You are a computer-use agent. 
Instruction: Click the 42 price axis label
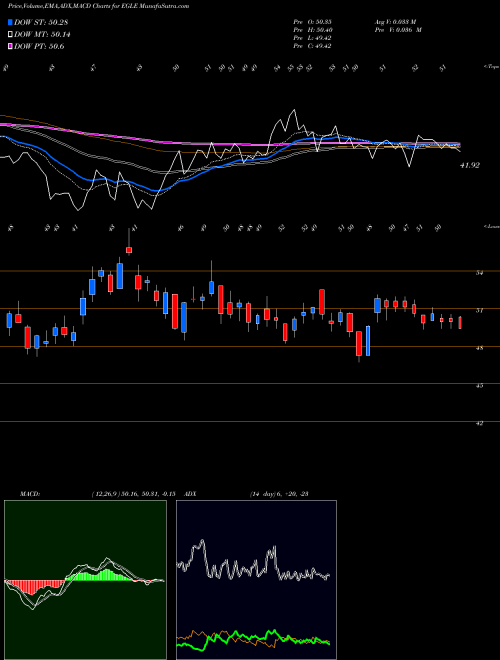click(x=479, y=423)
